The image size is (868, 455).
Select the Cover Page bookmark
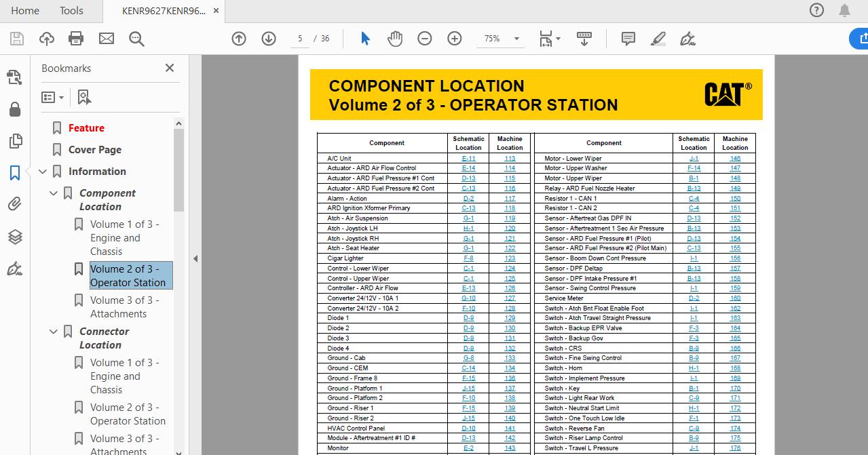point(95,150)
